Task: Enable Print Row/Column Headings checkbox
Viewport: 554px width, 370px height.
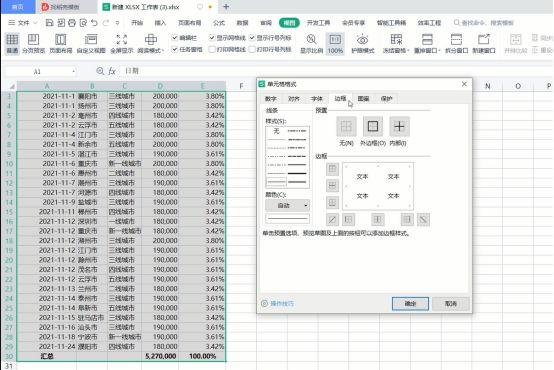Action: click(252, 49)
